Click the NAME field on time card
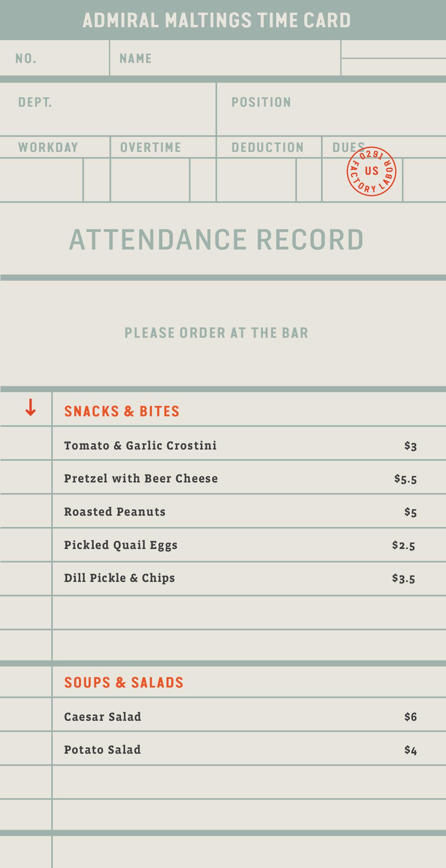 [225, 58]
